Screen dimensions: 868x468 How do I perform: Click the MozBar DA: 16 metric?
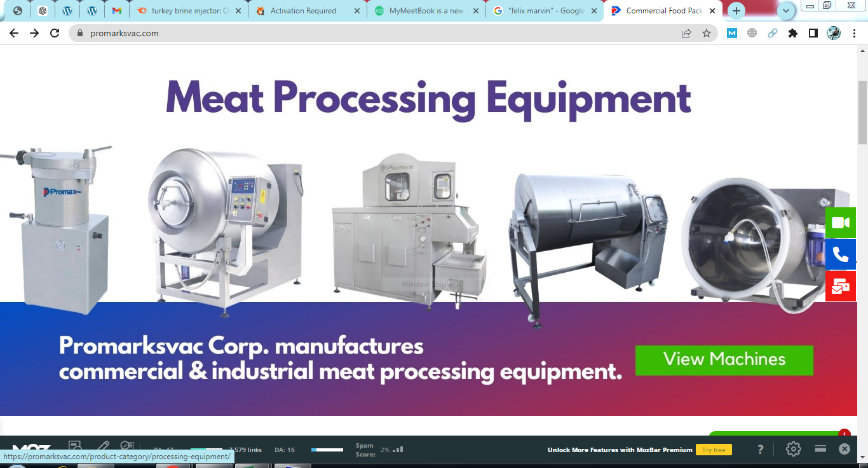[x=285, y=450]
